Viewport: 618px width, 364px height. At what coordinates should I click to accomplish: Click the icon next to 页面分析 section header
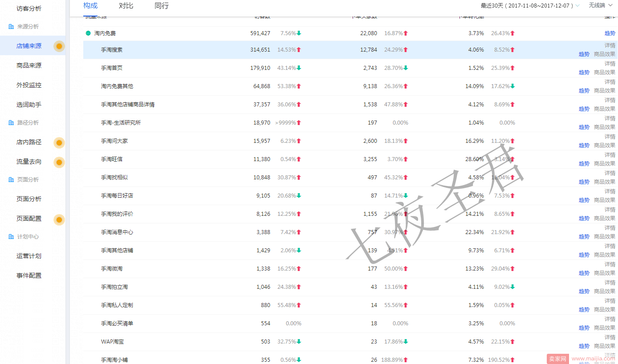pyautogui.click(x=11, y=180)
